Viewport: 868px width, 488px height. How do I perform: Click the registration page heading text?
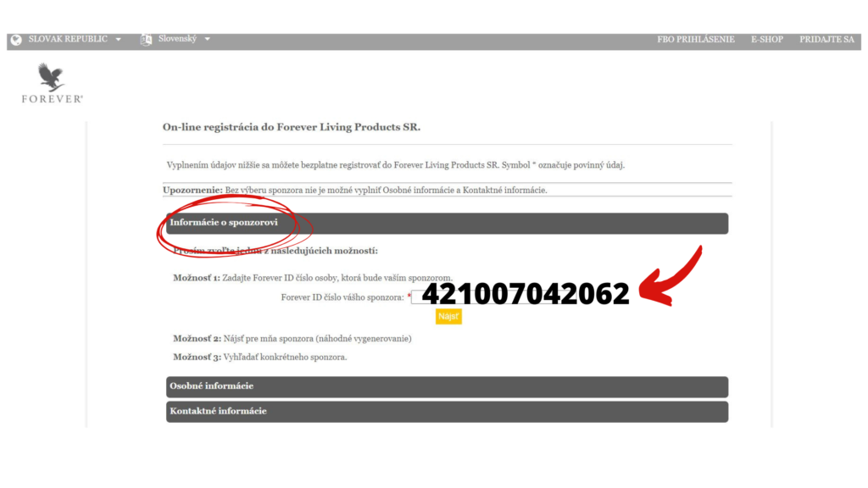click(x=292, y=127)
